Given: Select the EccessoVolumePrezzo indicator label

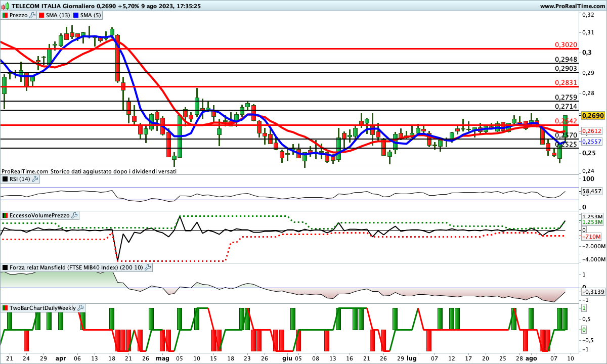Looking at the screenshot, I should point(39,215).
